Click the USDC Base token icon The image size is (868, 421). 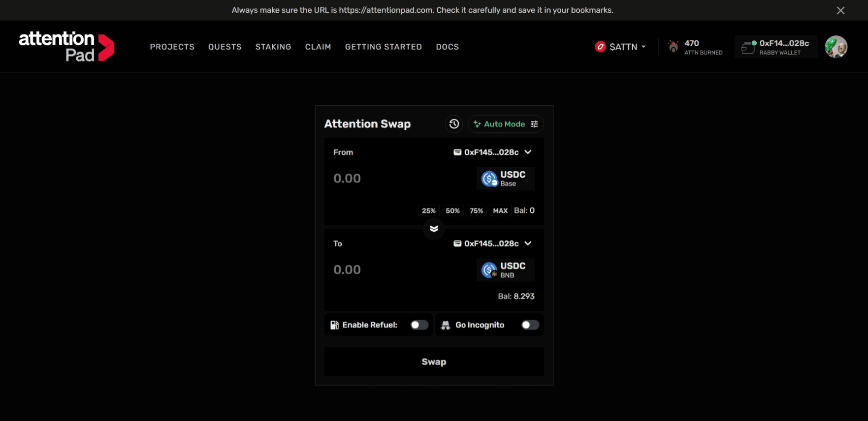(489, 179)
